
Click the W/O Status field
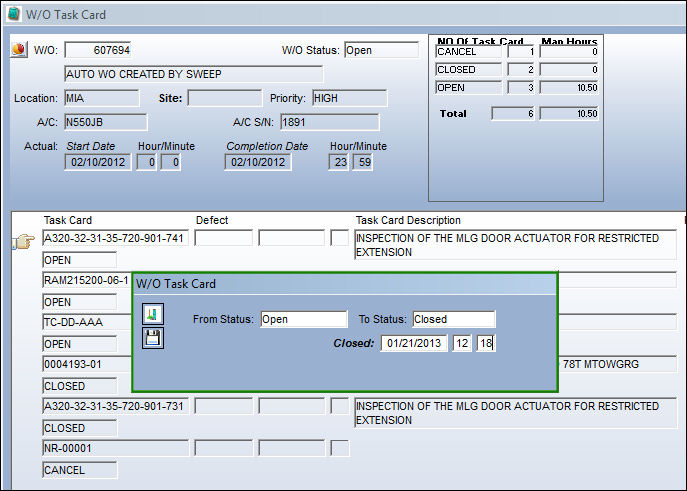tap(382, 50)
